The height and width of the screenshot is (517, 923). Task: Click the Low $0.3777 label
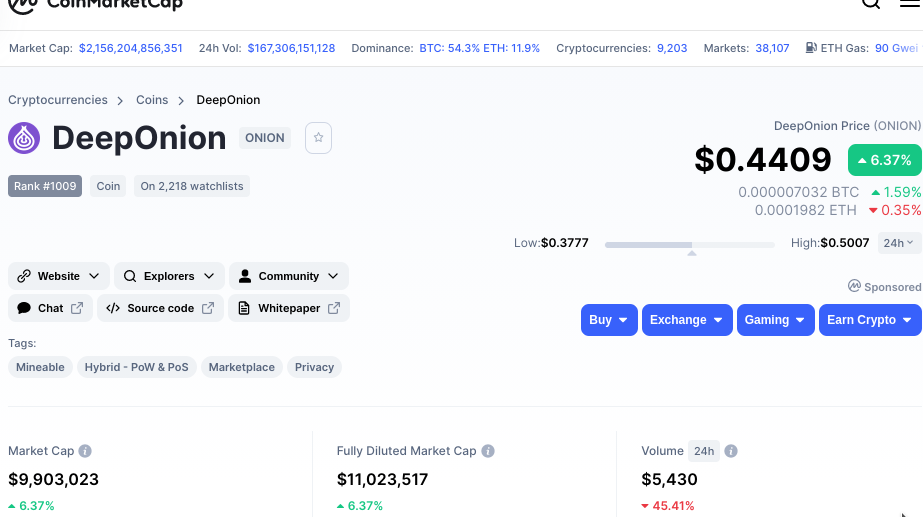[551, 243]
